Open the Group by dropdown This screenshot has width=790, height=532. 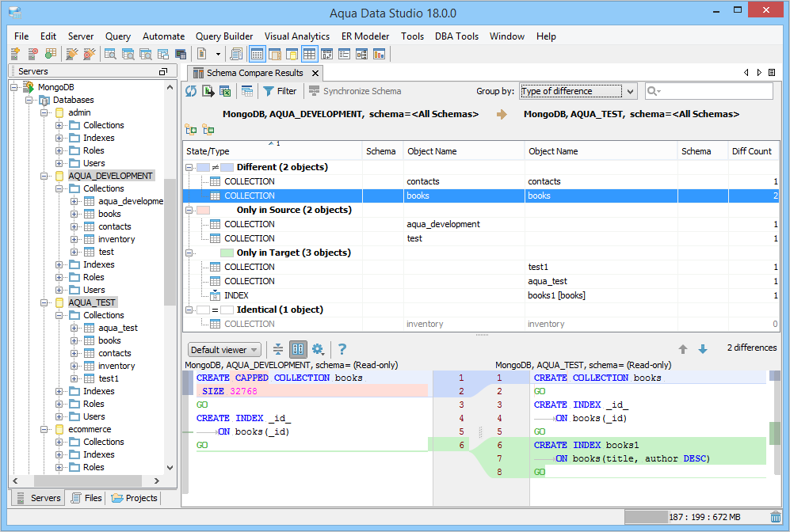point(578,91)
